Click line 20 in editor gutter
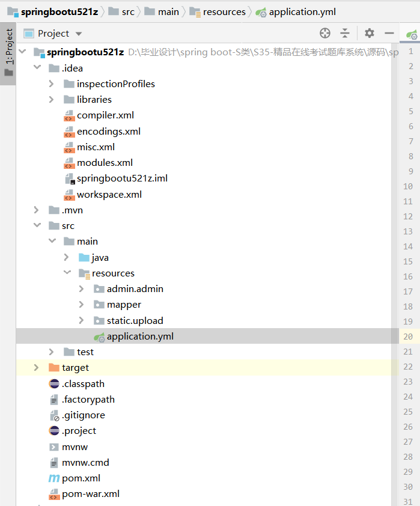The height and width of the screenshot is (506, 420). pos(408,337)
